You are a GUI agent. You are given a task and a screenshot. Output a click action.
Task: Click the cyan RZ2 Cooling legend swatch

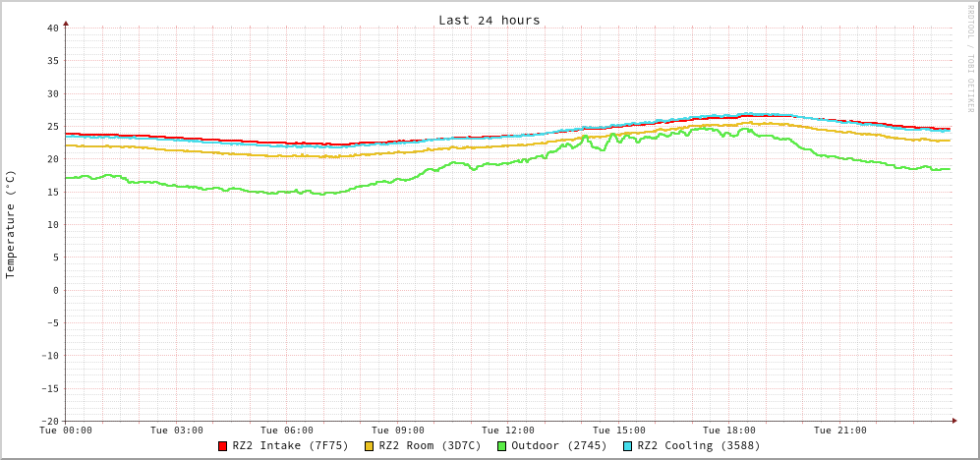627,446
